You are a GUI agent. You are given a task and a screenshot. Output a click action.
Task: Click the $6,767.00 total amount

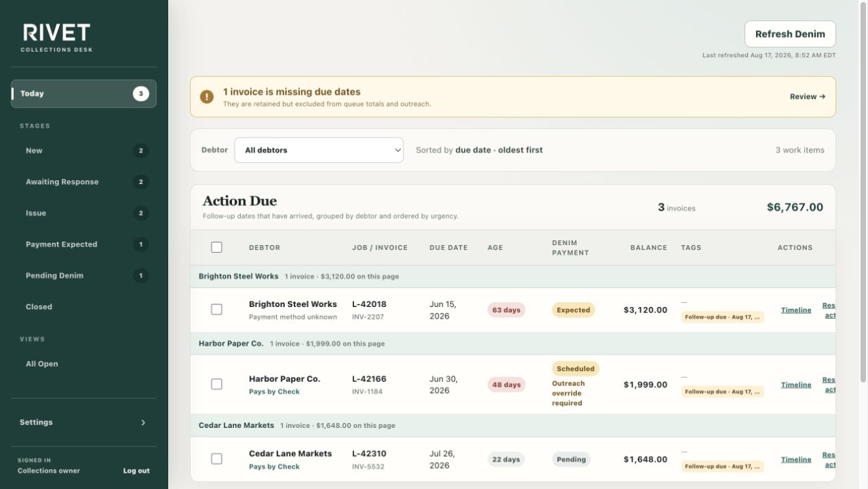click(795, 207)
